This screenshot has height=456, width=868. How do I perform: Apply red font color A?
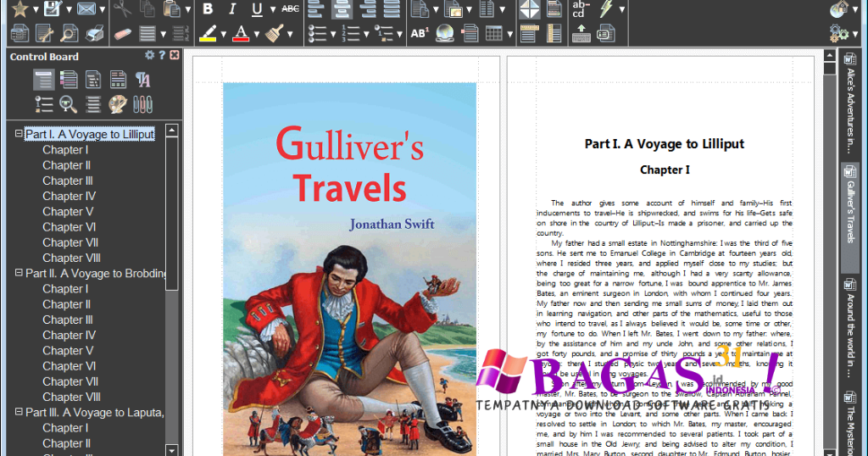[x=241, y=34]
